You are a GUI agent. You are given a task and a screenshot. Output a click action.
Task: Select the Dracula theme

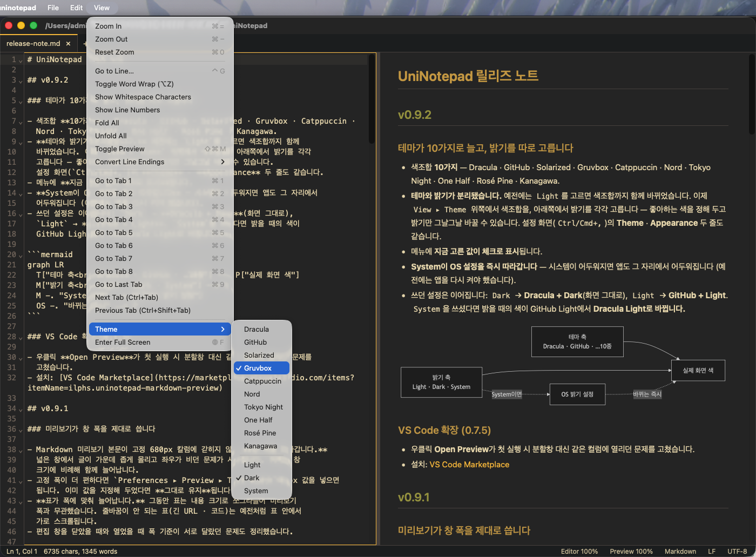[261, 329]
